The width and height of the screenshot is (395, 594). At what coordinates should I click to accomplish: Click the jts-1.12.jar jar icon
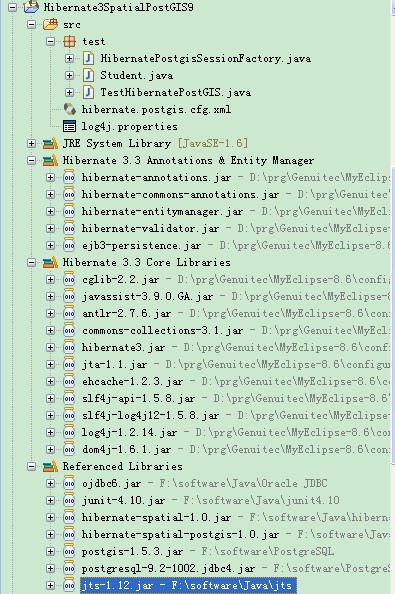(x=69, y=585)
